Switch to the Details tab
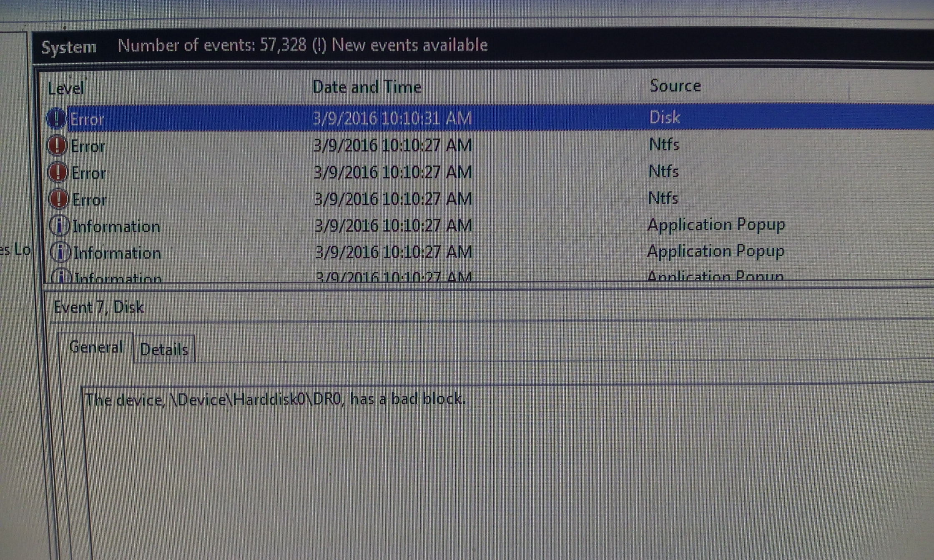 [164, 349]
